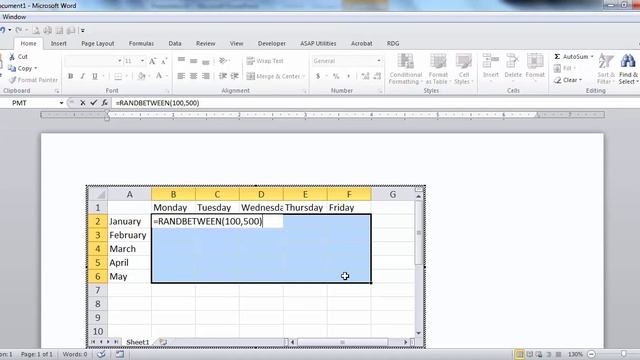
Task: Open the ASAP Utilities tab
Action: tap(318, 43)
